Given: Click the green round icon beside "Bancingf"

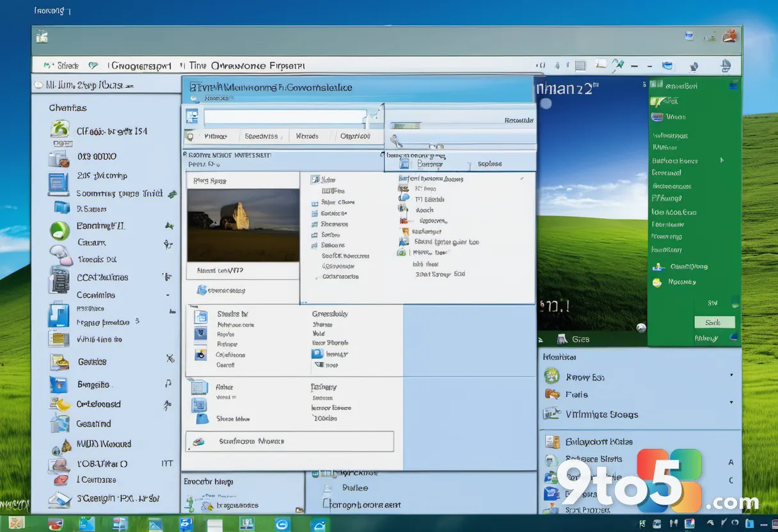Looking at the screenshot, I should [60, 230].
